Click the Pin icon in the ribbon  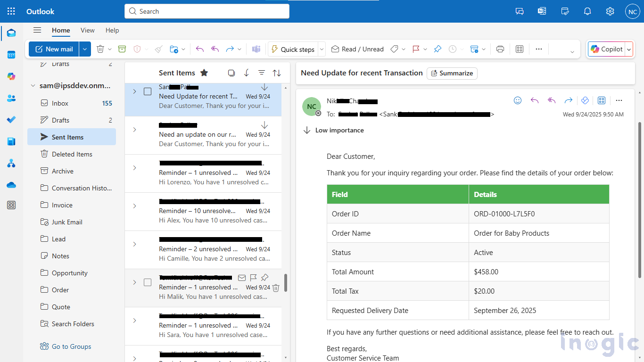pos(438,49)
